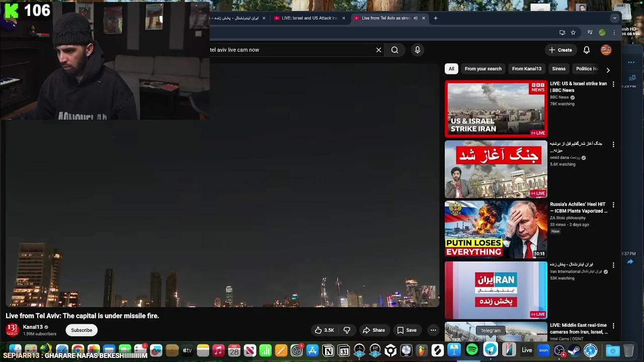
Task: Launch Notion from the dock
Action: [x=328, y=350]
